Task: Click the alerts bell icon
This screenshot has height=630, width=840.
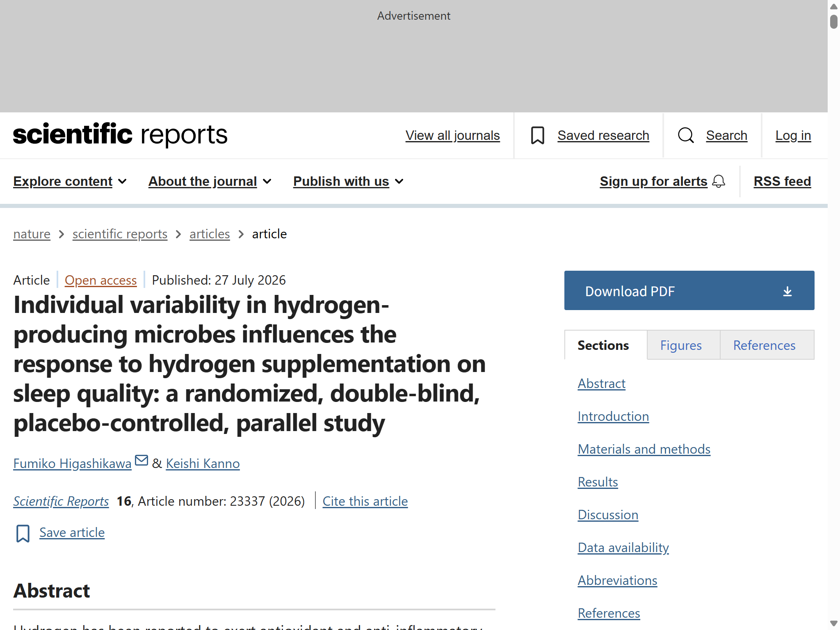Action: [x=719, y=181]
